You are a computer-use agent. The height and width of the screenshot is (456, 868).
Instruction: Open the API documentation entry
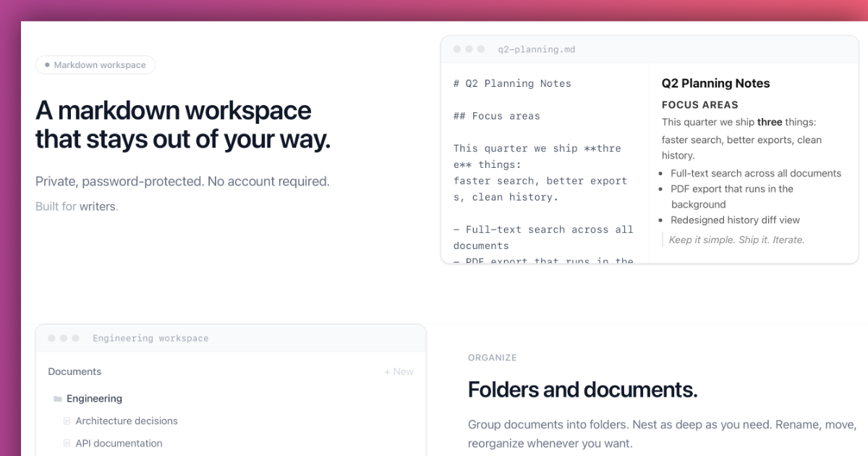coord(119,444)
